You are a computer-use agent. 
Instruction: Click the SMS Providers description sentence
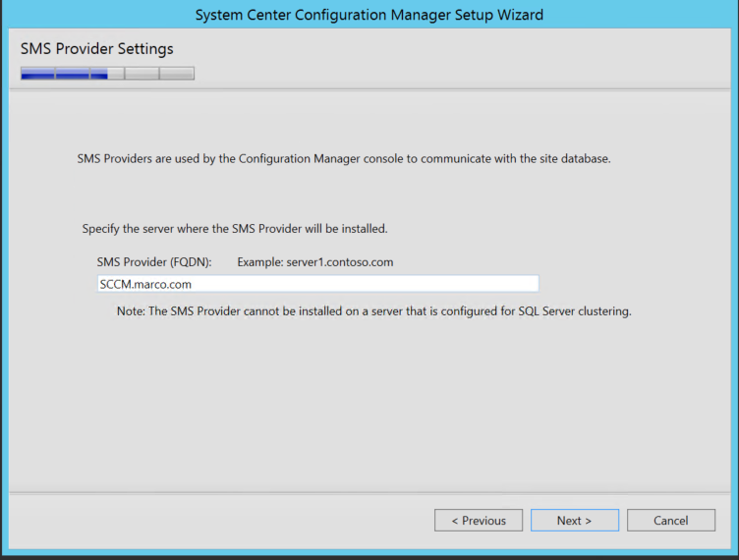point(344,159)
